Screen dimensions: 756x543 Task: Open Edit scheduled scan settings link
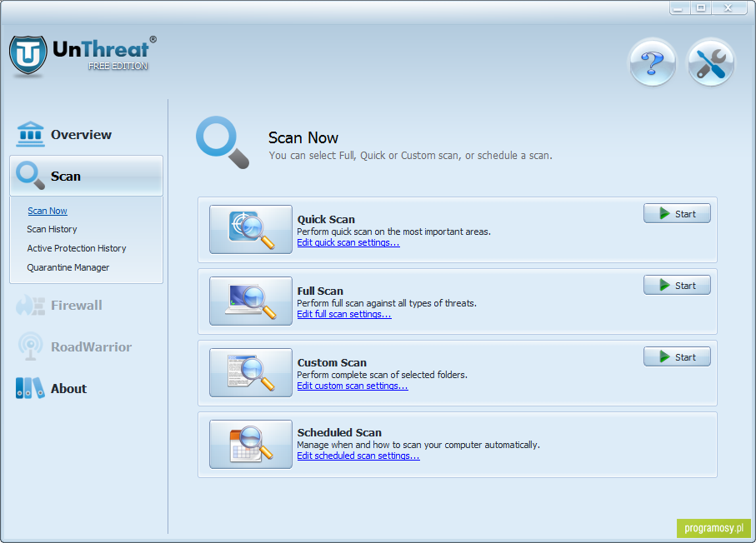click(358, 456)
